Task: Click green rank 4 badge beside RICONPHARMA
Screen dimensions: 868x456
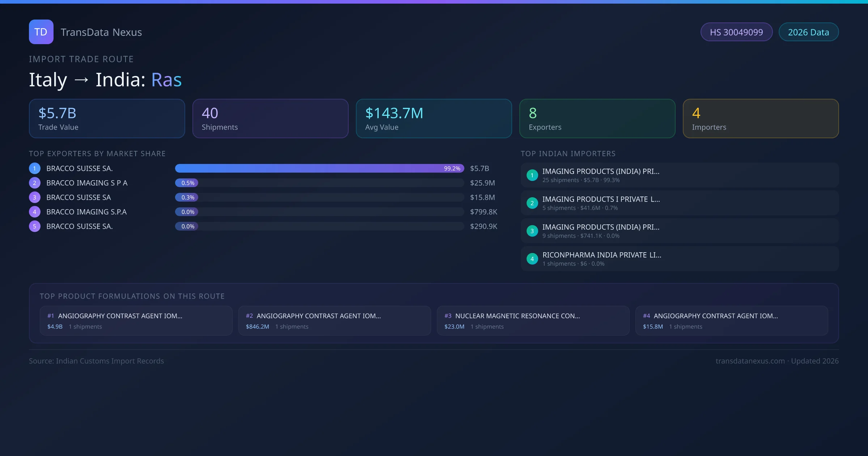Action: tap(532, 259)
